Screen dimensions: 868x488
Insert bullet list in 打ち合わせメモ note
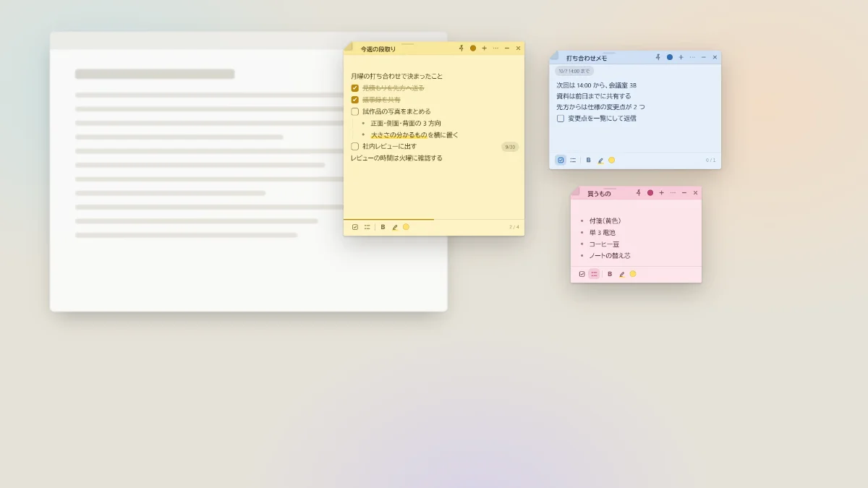(x=573, y=160)
